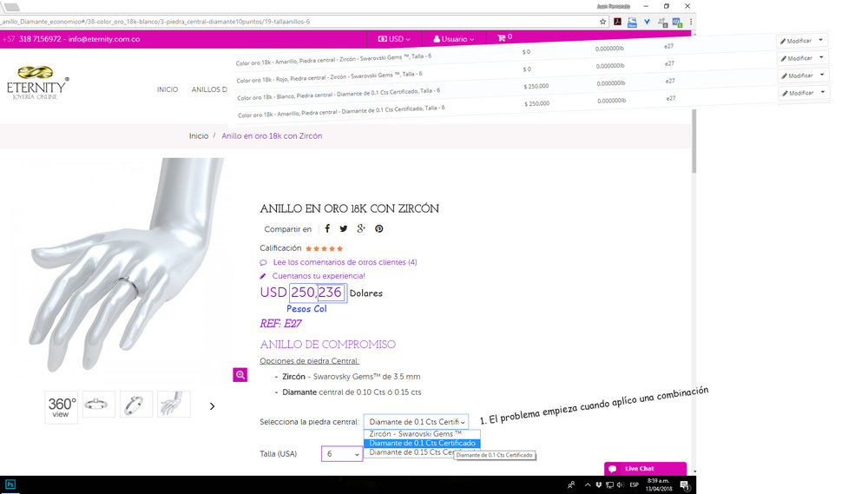
Task: Choose Diamante de 0.1 Cts Certificado option
Action: tap(422, 443)
